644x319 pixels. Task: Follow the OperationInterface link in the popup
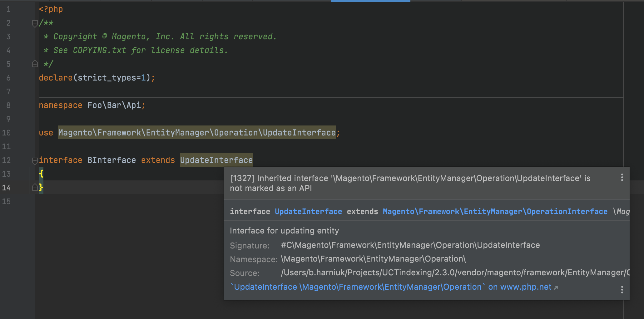495,212
